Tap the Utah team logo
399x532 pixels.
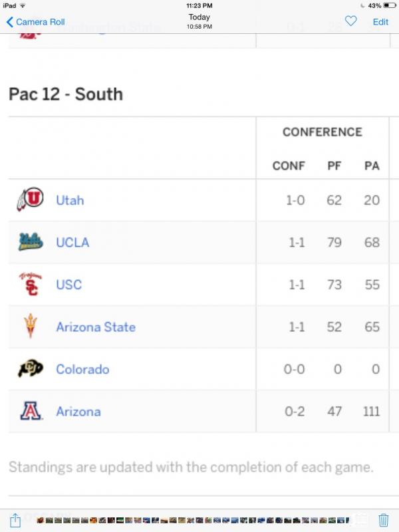(30, 199)
